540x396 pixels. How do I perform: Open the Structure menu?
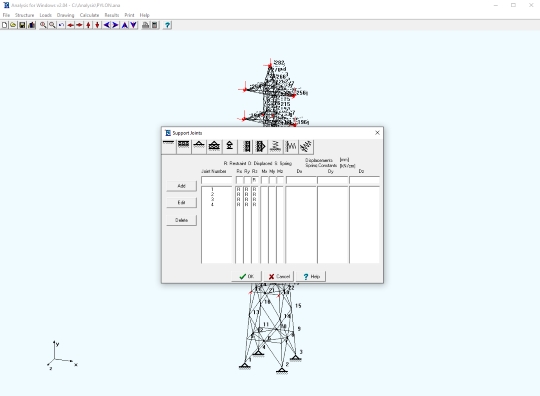click(24, 15)
